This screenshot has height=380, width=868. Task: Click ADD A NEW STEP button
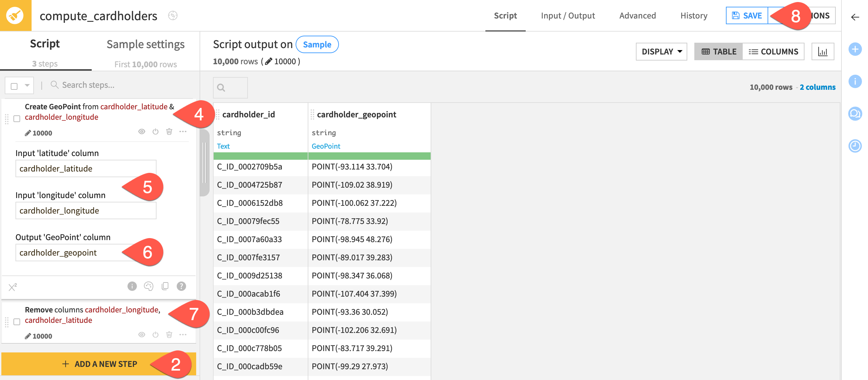pos(99,364)
